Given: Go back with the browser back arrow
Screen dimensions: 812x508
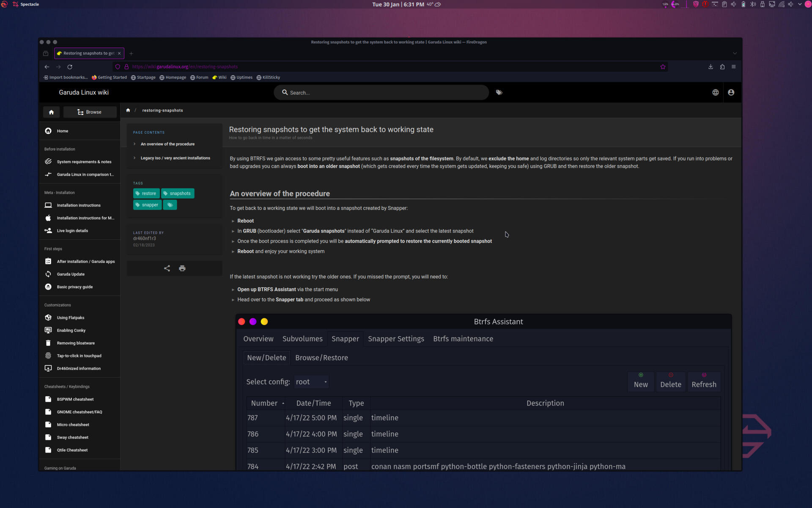Looking at the screenshot, I should (47, 67).
